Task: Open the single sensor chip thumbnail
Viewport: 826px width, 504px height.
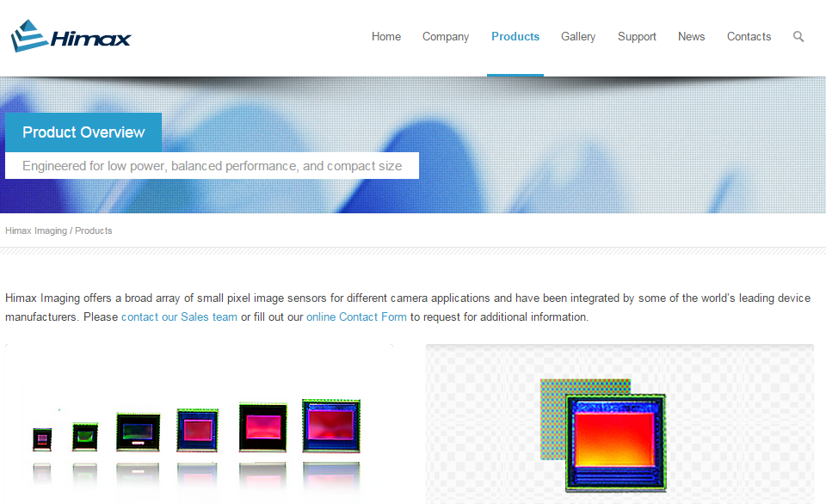Action: [x=620, y=424]
